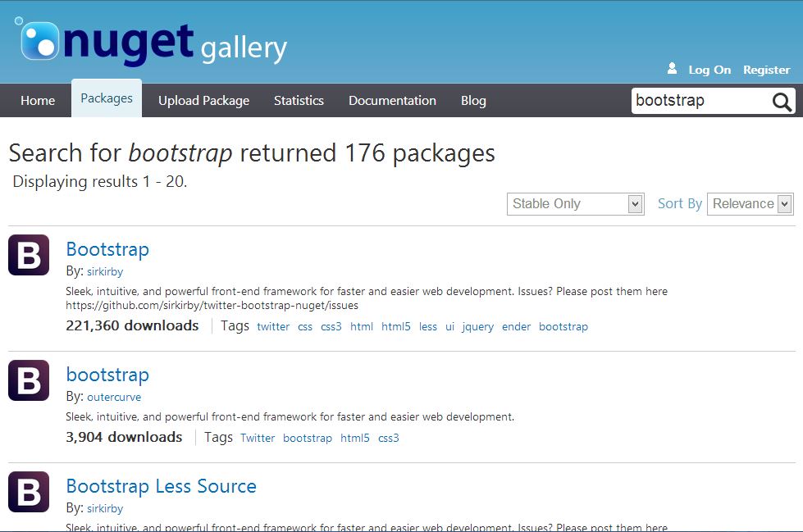Click css3 tag in Bootstrap by sirkirby
Viewport: 803px width, 532px height.
[331, 327]
